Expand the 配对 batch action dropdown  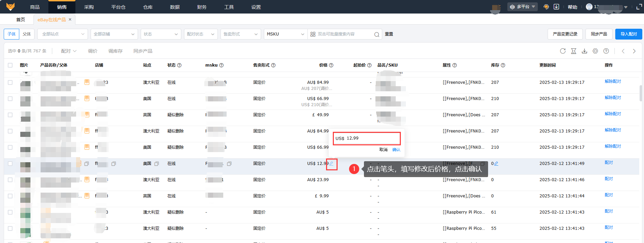pyautogui.click(x=69, y=51)
